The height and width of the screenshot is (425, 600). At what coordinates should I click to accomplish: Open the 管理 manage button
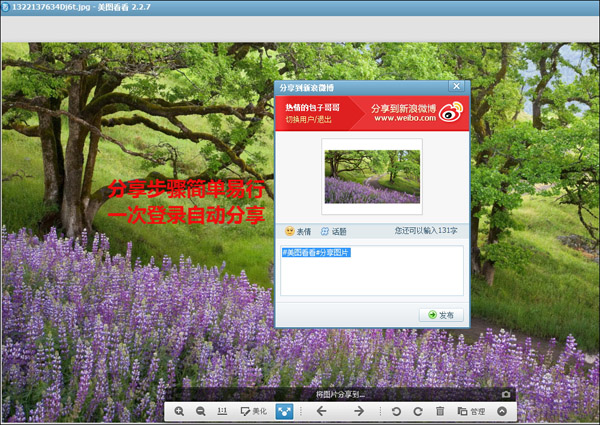471,411
